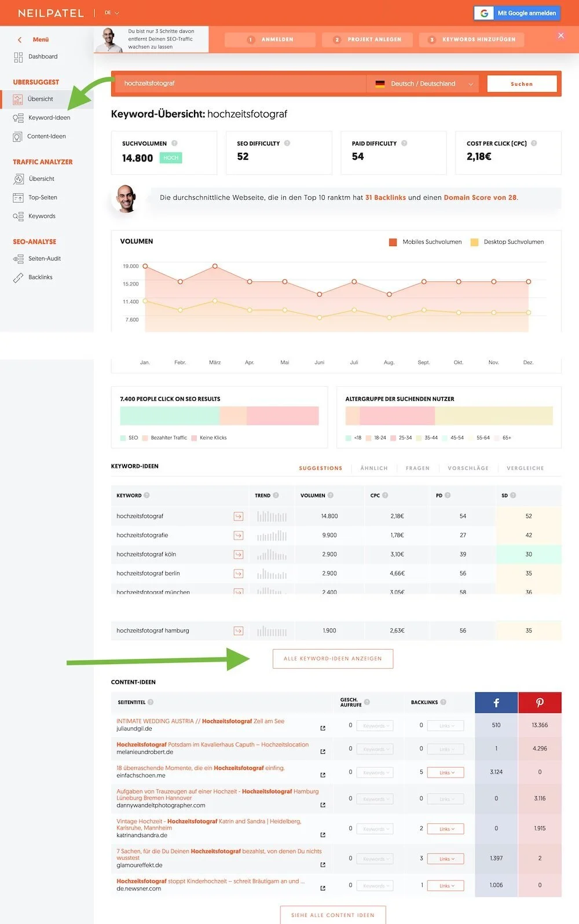The image size is (579, 924).
Task: Expand Links dropdown for de.newsner.com row
Action: point(445,886)
